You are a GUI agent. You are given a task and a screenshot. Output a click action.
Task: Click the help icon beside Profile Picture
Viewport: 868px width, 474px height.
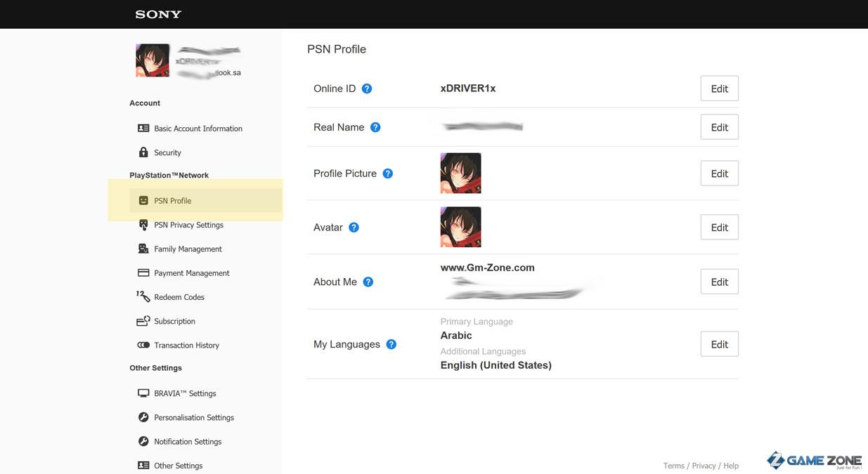(x=388, y=173)
